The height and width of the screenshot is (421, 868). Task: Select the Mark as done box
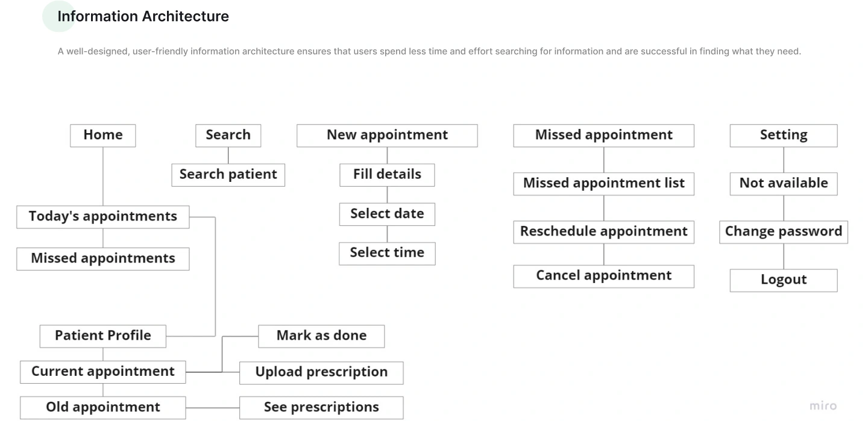tap(321, 335)
